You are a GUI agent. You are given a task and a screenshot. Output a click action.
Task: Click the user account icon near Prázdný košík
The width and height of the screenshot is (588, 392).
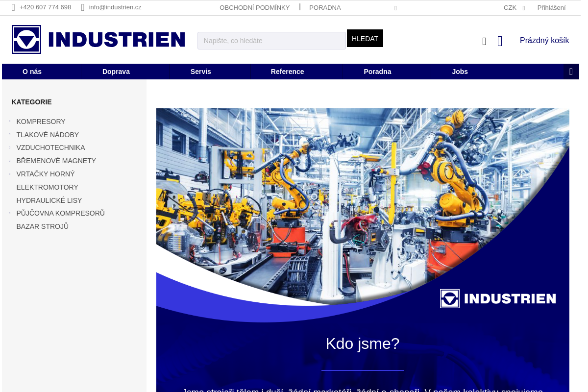point(484,41)
